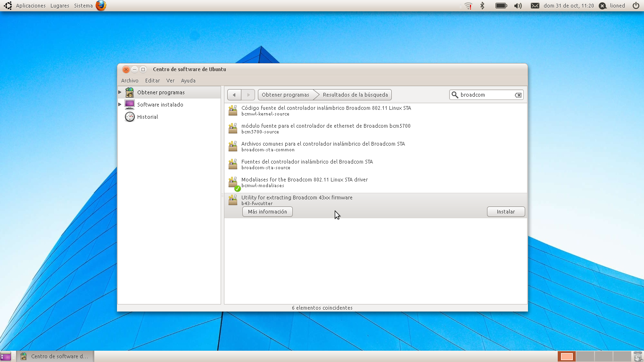The height and width of the screenshot is (362, 644).
Task: Go forward with the right arrow button
Action: [248, 95]
